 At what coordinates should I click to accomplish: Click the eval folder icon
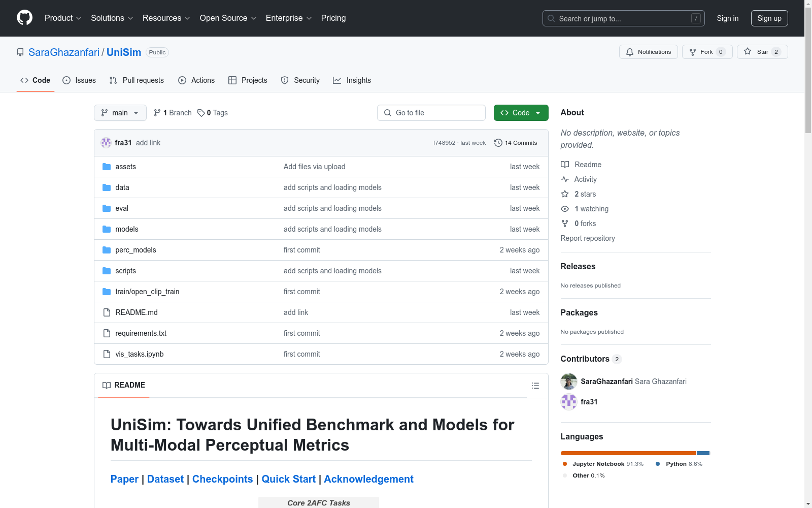(x=107, y=208)
